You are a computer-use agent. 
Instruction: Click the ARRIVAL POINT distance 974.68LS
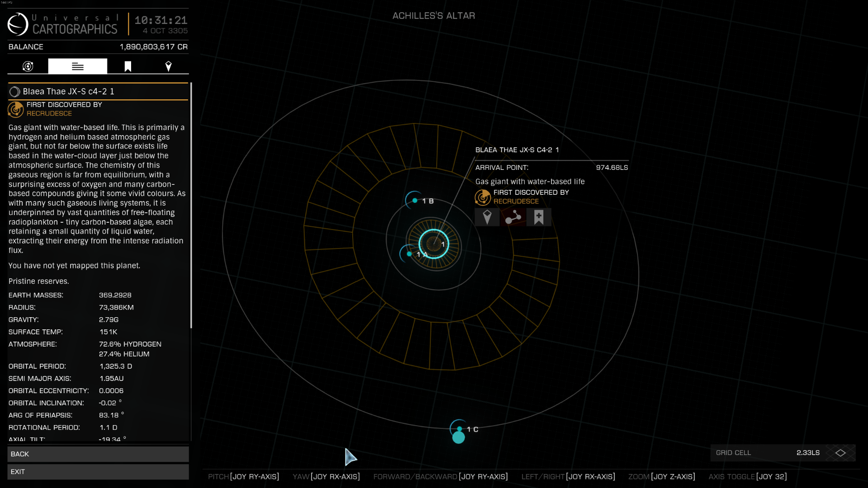pos(612,167)
